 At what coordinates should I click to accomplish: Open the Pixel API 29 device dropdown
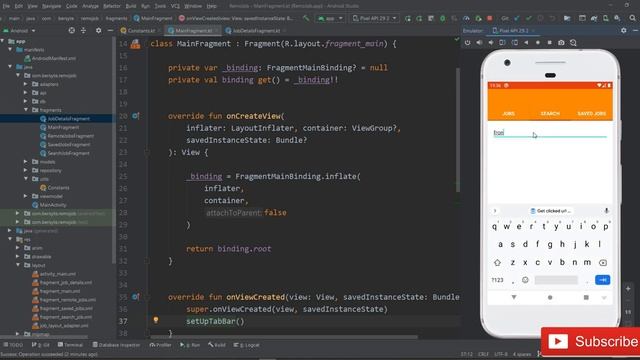click(374, 18)
